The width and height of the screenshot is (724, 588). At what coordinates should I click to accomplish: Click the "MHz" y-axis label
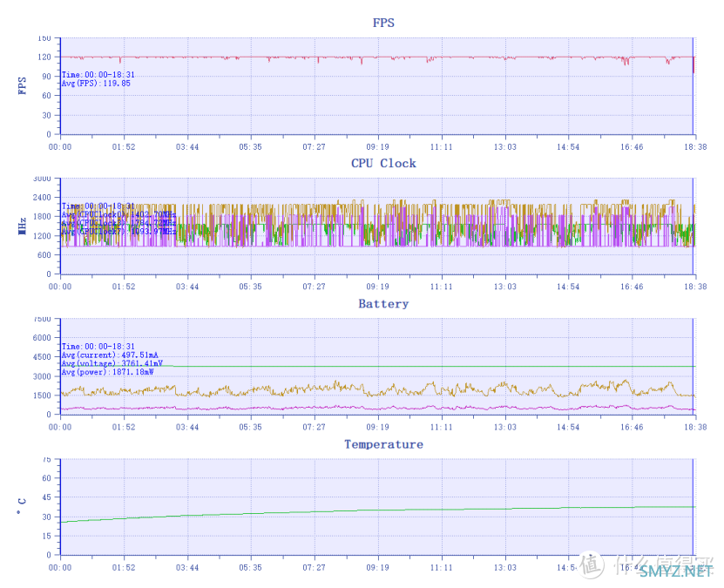click(x=22, y=226)
